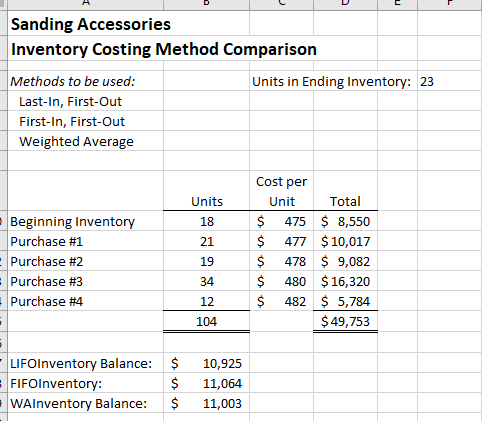Click the 'FIFOInventory:' label

pos(86,383)
